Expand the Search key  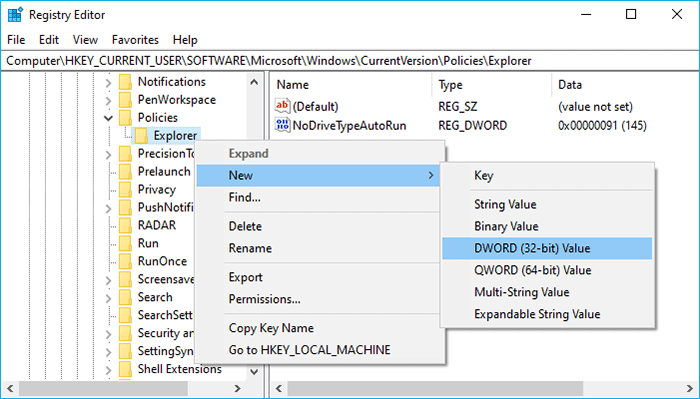[108, 298]
